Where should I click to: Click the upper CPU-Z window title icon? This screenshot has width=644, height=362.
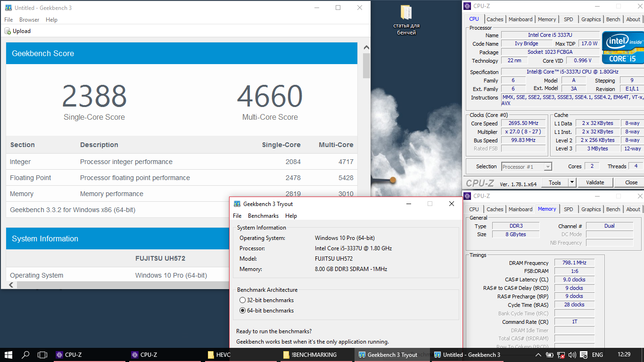tap(467, 6)
